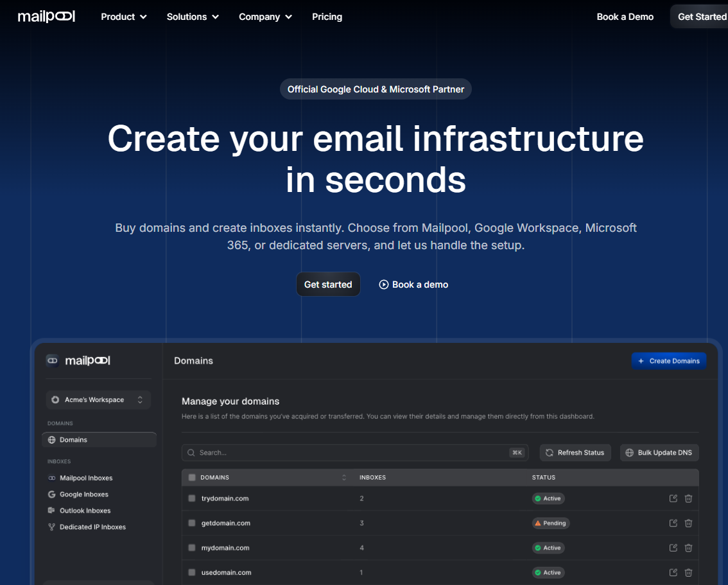The width and height of the screenshot is (728, 585).
Task: Check the checkbox for mydomain.com row
Action: pyautogui.click(x=191, y=548)
